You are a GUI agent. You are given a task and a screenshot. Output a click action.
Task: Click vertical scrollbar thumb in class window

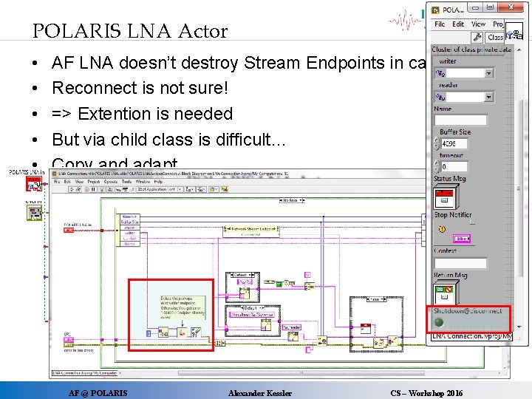tap(519, 188)
